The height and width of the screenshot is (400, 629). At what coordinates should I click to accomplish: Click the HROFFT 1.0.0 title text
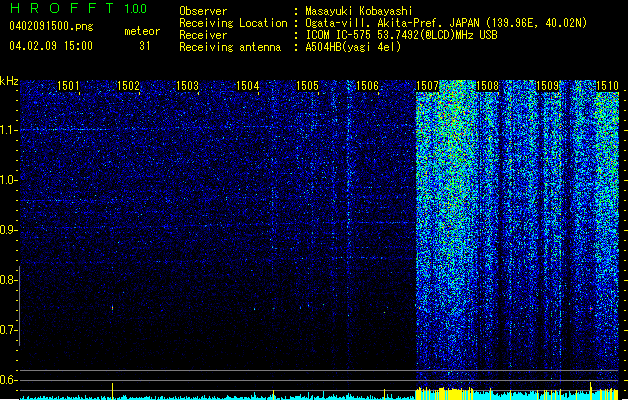(79, 8)
